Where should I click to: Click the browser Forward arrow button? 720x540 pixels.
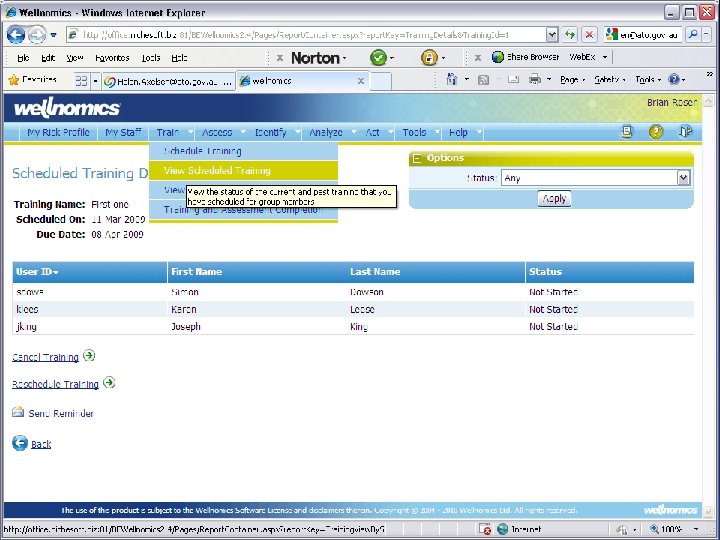pyautogui.click(x=37, y=34)
